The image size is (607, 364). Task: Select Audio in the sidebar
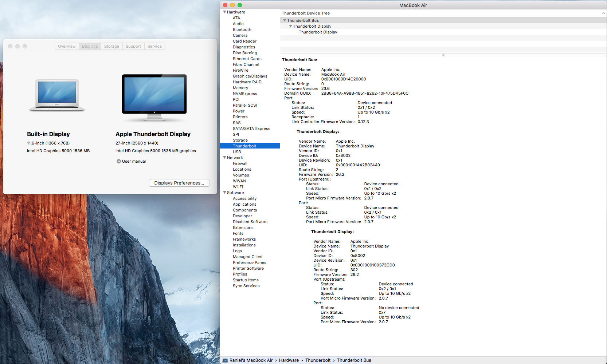click(238, 24)
